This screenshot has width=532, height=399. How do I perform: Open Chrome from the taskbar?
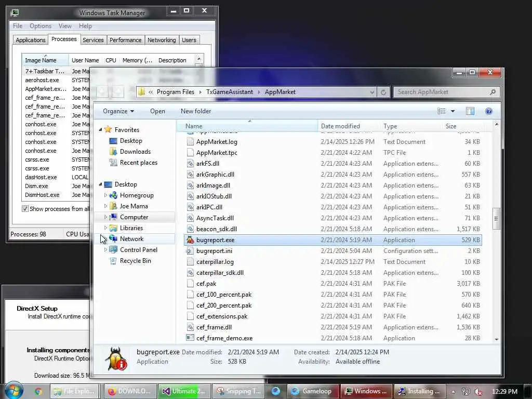pyautogui.click(x=38, y=392)
